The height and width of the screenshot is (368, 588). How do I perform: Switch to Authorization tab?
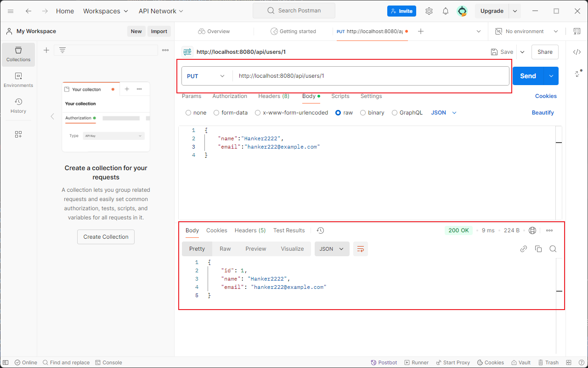pyautogui.click(x=230, y=96)
